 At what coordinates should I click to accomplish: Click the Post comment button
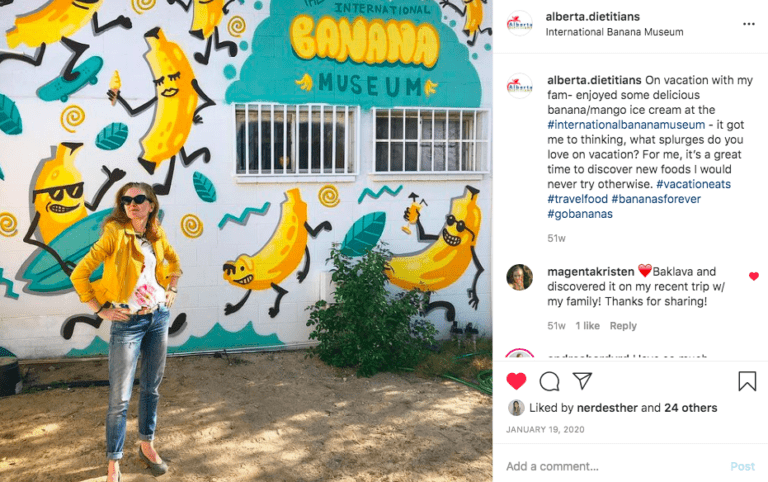point(743,466)
